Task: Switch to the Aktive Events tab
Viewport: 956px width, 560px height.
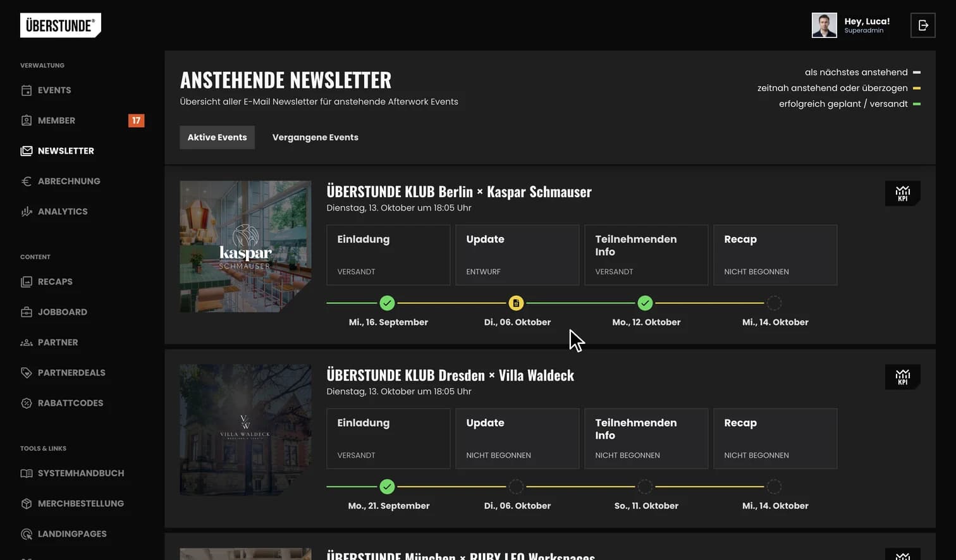Action: 218,137
